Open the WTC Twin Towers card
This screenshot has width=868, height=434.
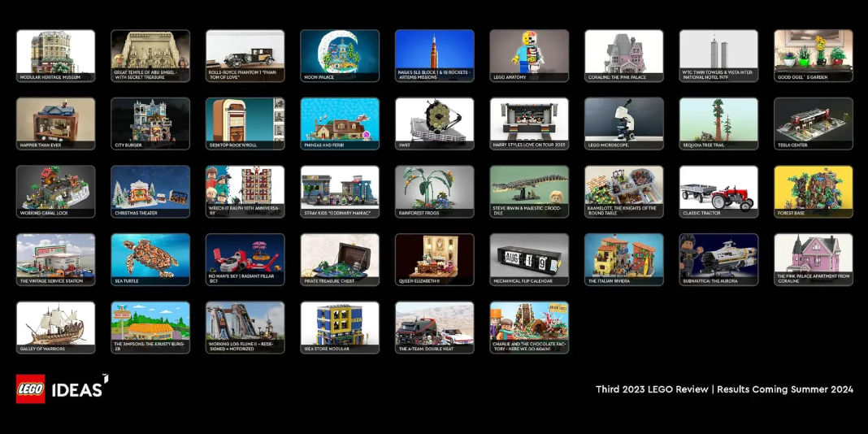[x=718, y=56]
